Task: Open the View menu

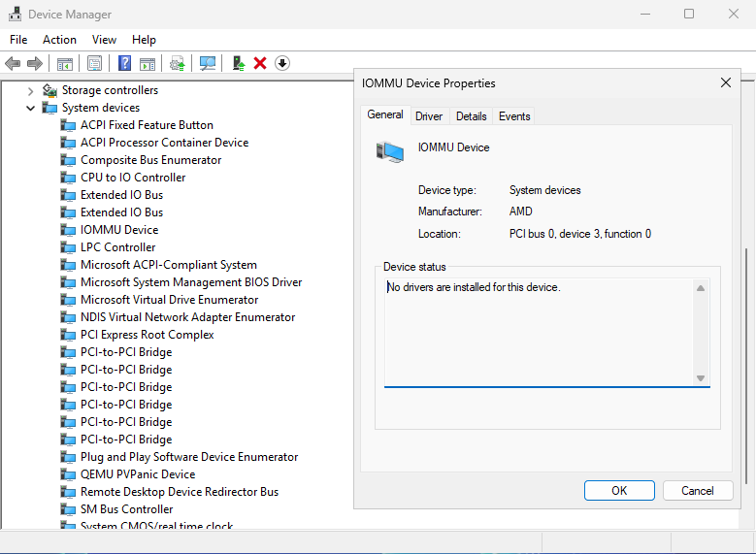Action: click(x=104, y=40)
